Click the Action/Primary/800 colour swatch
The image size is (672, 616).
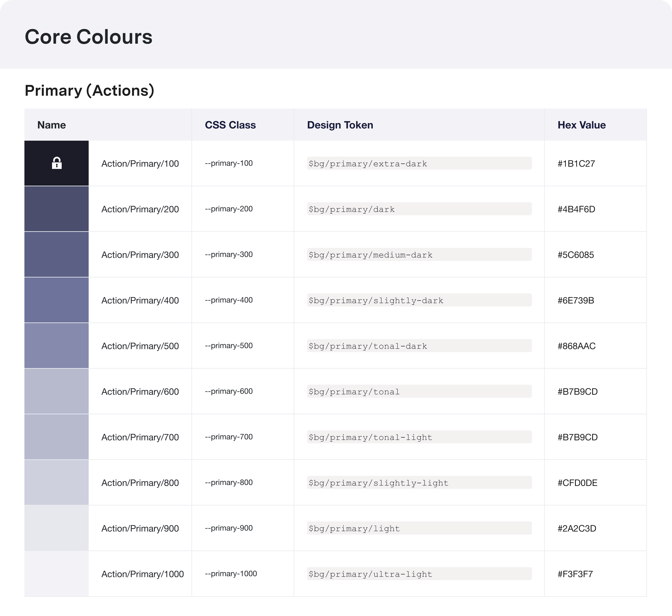(x=56, y=482)
